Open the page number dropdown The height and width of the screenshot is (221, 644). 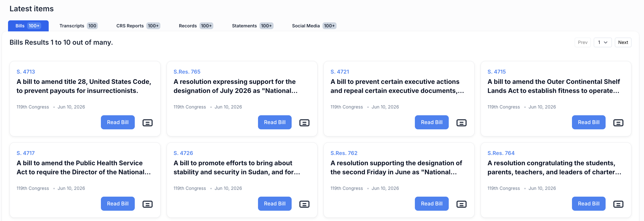(x=603, y=42)
